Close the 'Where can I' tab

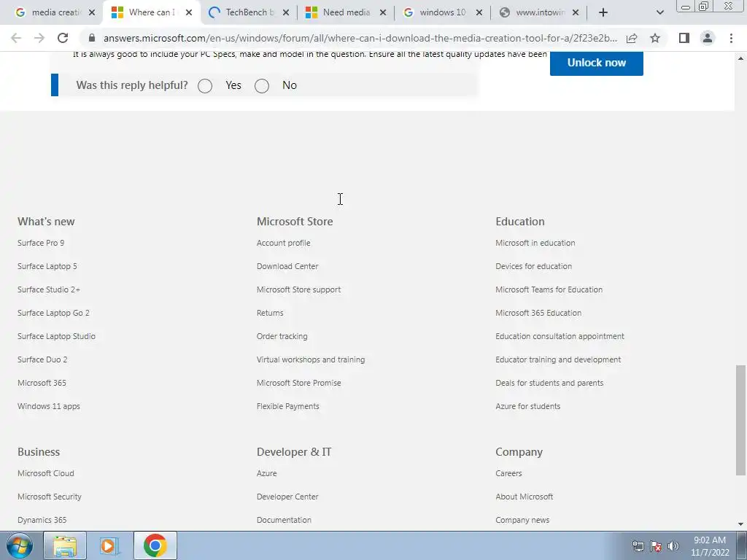click(x=189, y=12)
